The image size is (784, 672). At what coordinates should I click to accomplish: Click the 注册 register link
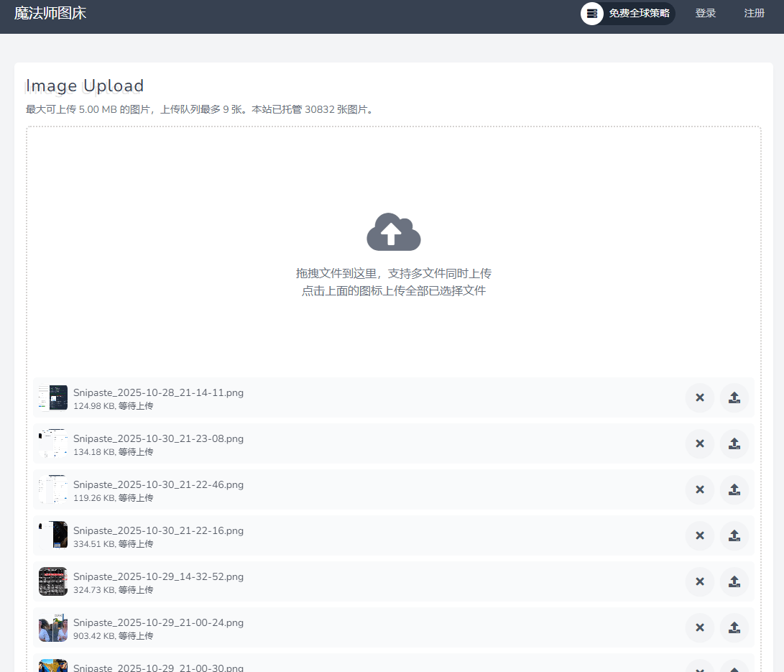pyautogui.click(x=754, y=13)
